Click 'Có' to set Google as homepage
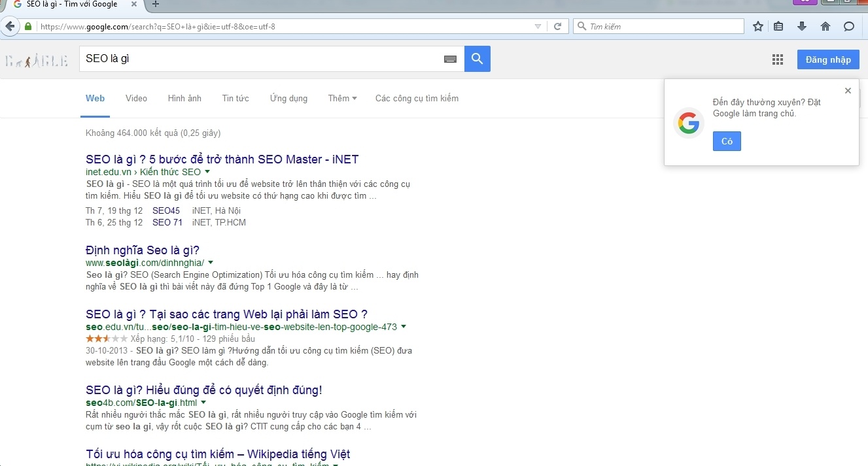 coord(727,141)
